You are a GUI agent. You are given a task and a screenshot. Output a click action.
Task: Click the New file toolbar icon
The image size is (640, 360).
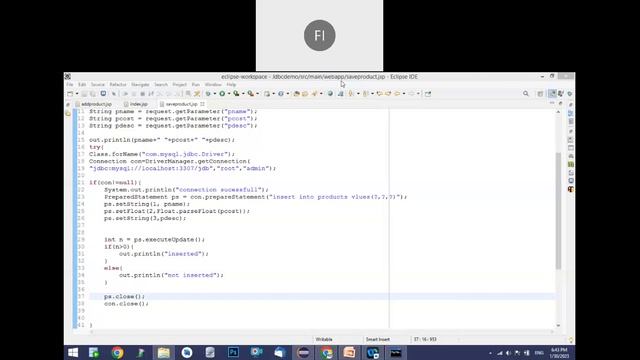[70, 94]
